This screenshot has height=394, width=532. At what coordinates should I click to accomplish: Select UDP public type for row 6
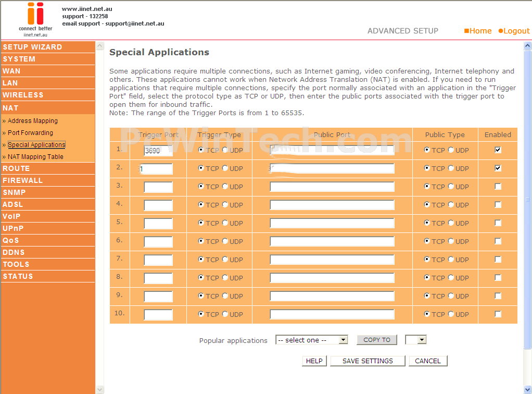point(451,241)
